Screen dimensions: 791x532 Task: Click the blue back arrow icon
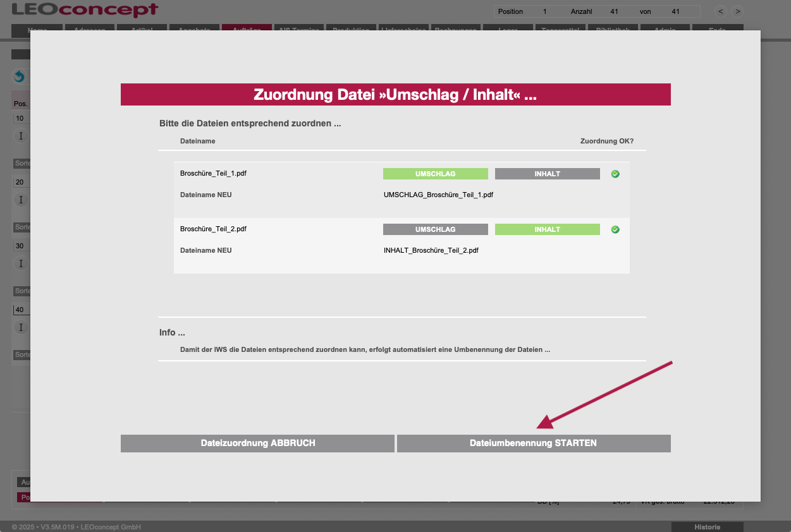click(19, 76)
